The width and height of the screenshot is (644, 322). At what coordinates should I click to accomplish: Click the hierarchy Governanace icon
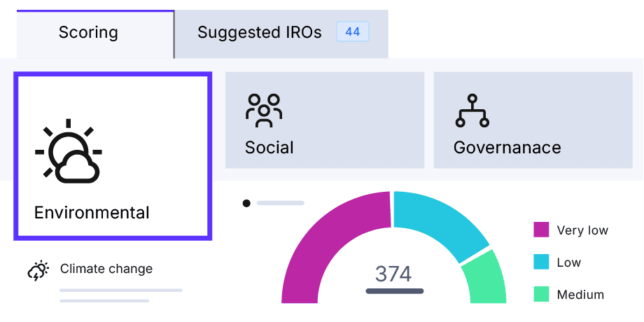point(472,111)
